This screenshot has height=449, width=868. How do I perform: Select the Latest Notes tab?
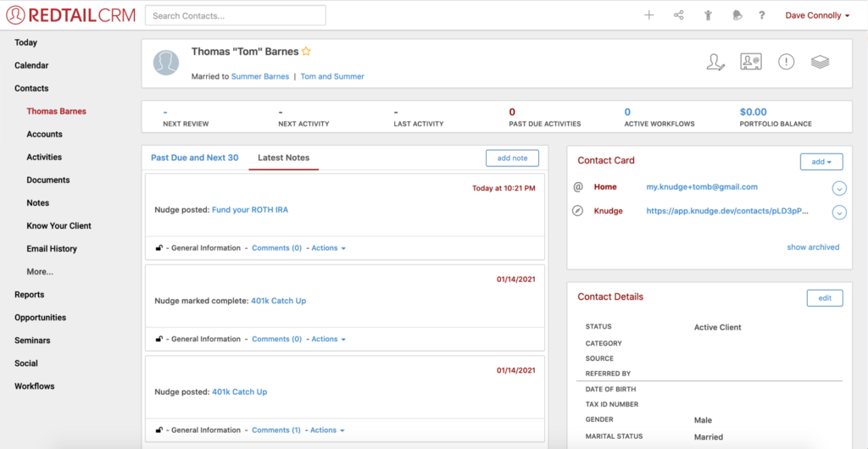tap(283, 158)
